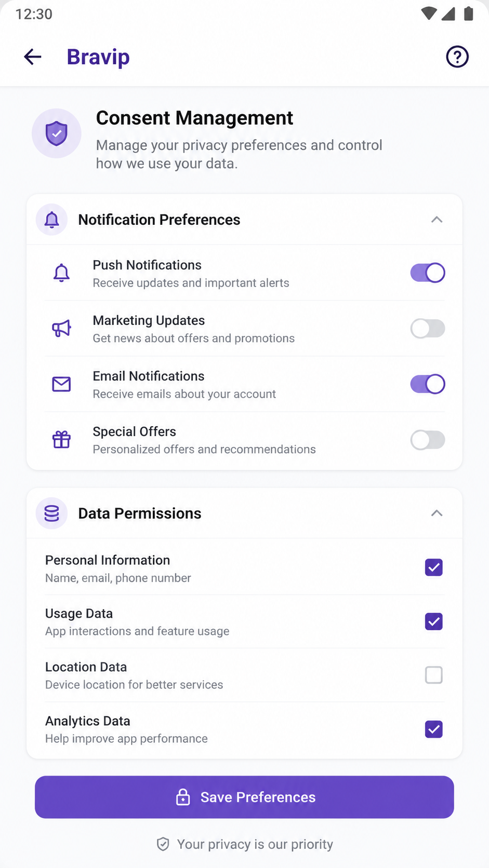The image size is (489, 868).
Task: Tap the envelope icon for Email Notifications
Action: [x=61, y=384]
